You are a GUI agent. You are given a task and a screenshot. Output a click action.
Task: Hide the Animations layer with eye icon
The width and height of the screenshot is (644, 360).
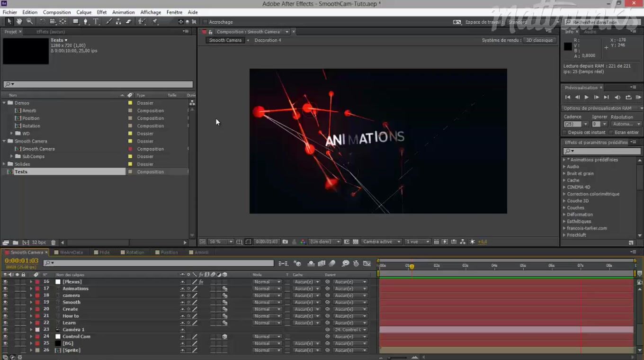tap(6, 288)
